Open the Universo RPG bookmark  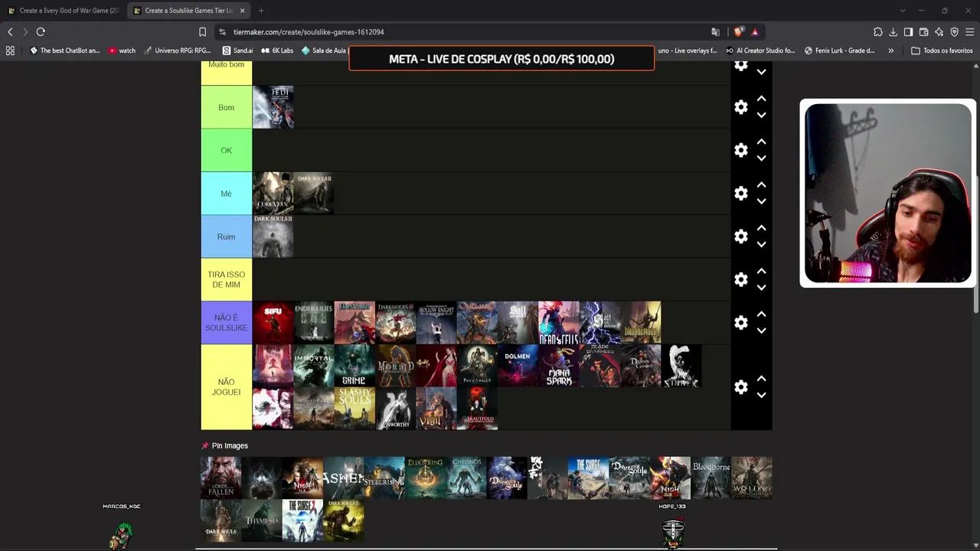coord(177,51)
